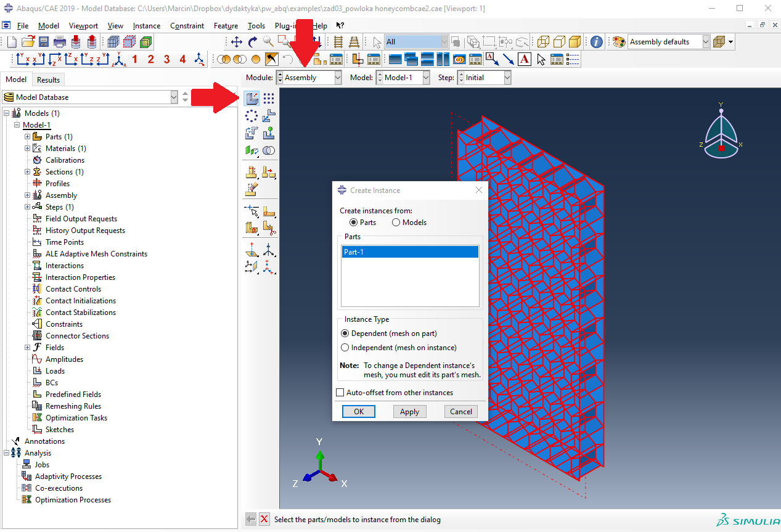Click the Apply button
Image resolution: width=781 pixels, height=532 pixels.
pos(409,412)
